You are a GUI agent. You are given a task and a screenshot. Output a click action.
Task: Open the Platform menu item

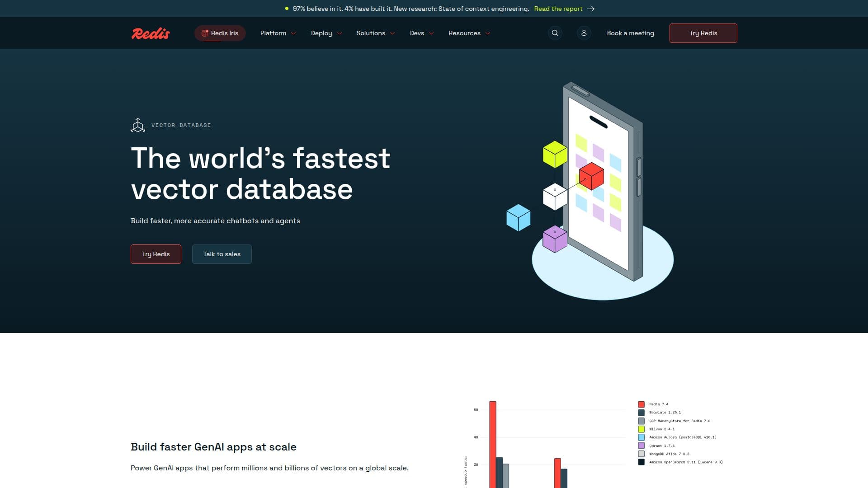pos(273,33)
